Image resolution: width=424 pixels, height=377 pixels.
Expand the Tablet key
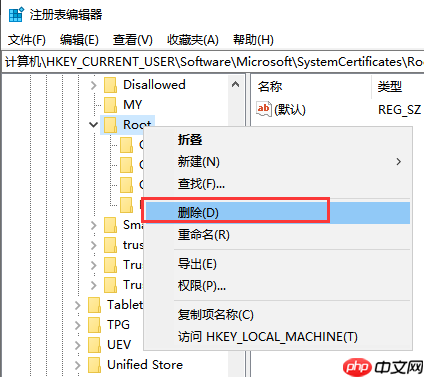(x=78, y=305)
